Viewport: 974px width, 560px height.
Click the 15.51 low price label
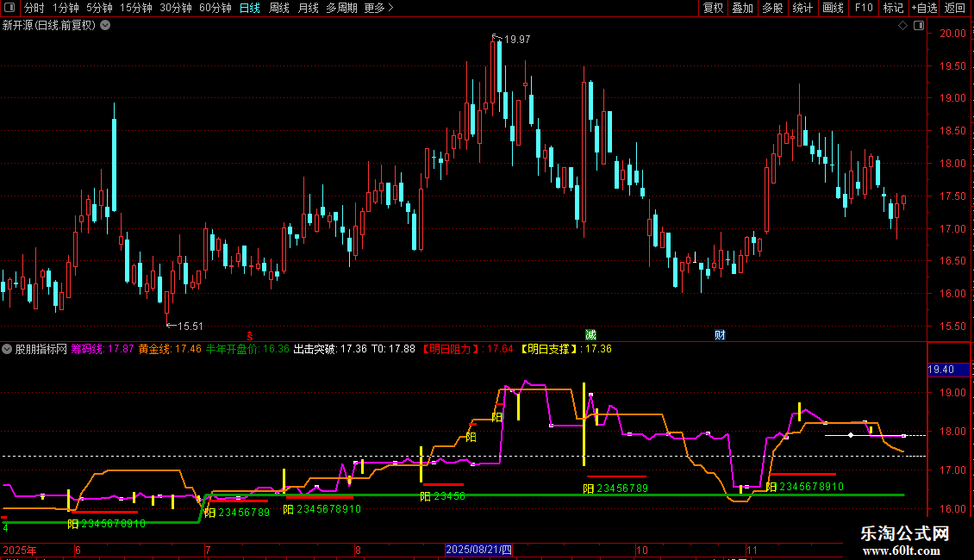pyautogui.click(x=190, y=326)
